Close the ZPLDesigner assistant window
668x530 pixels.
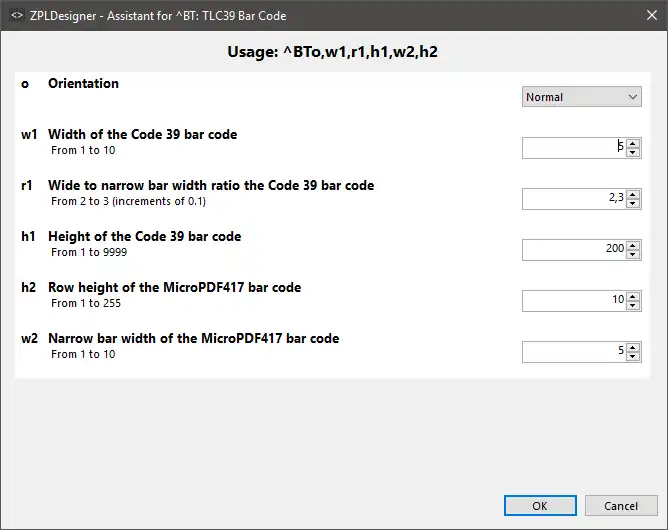click(x=651, y=15)
